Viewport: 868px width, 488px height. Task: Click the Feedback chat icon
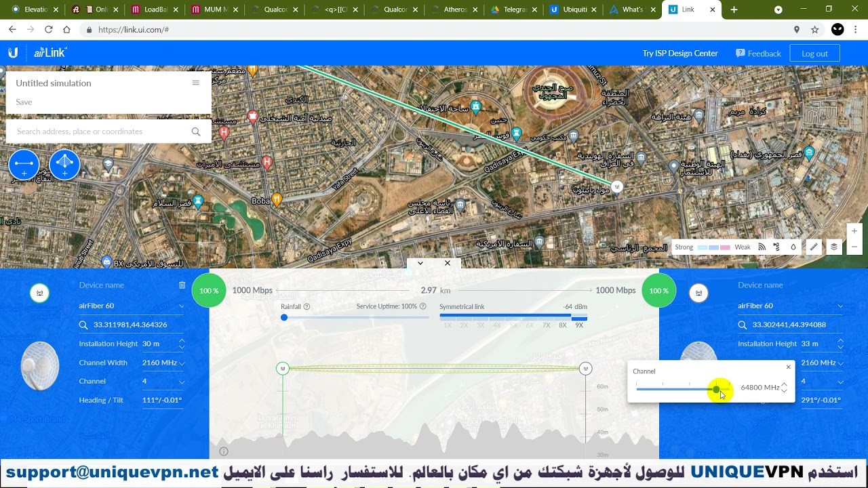coord(740,53)
